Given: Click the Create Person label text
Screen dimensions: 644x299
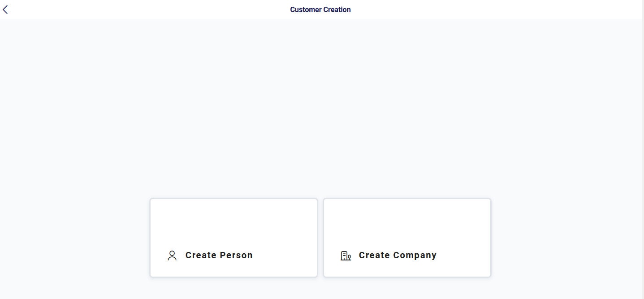Looking at the screenshot, I should pyautogui.click(x=219, y=255).
